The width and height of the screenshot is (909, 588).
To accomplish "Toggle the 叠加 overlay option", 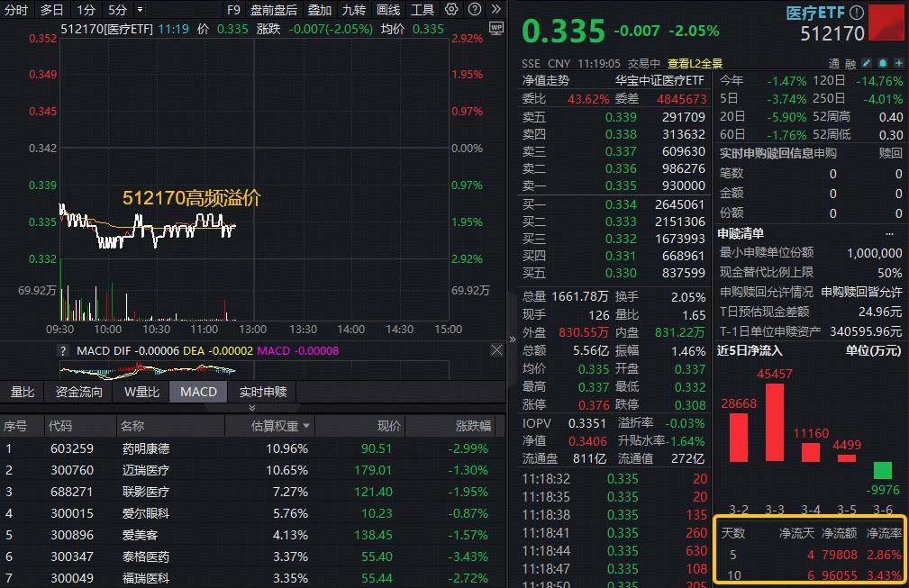I will coord(320,10).
